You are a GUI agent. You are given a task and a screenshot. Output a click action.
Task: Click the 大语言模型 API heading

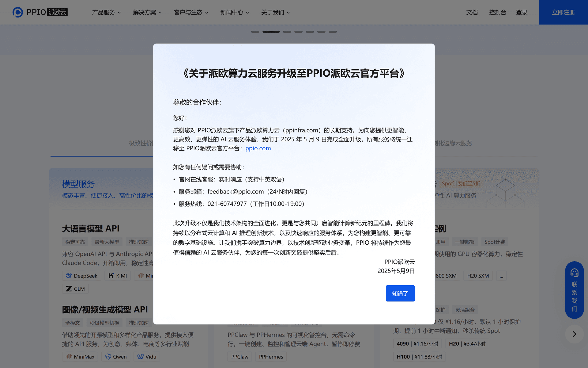(91, 228)
